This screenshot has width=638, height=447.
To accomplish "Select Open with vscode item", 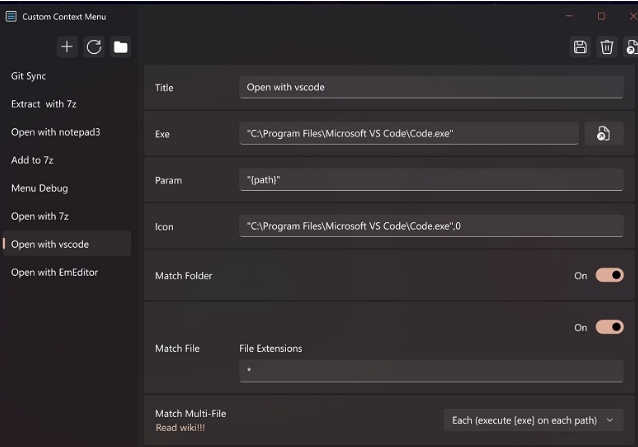I will pos(67,244).
